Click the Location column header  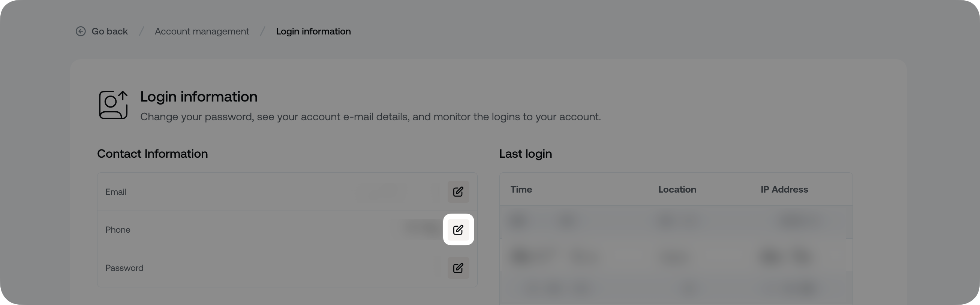point(677,189)
